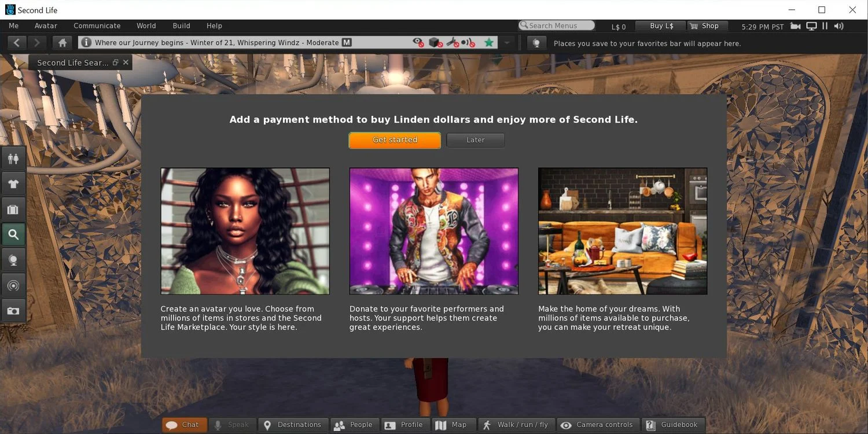
Task: Toggle the Speak microphone button
Action: coord(231,425)
